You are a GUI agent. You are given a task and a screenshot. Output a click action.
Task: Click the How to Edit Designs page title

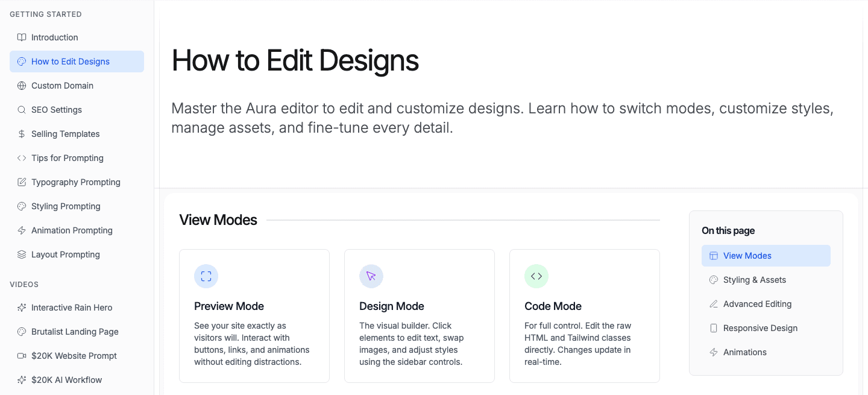pos(295,61)
